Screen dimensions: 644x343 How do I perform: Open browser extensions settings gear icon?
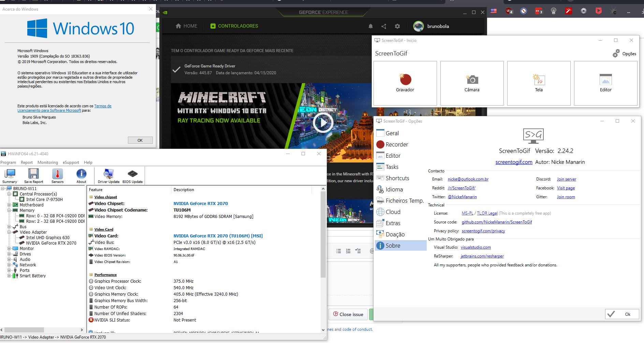pos(584,11)
